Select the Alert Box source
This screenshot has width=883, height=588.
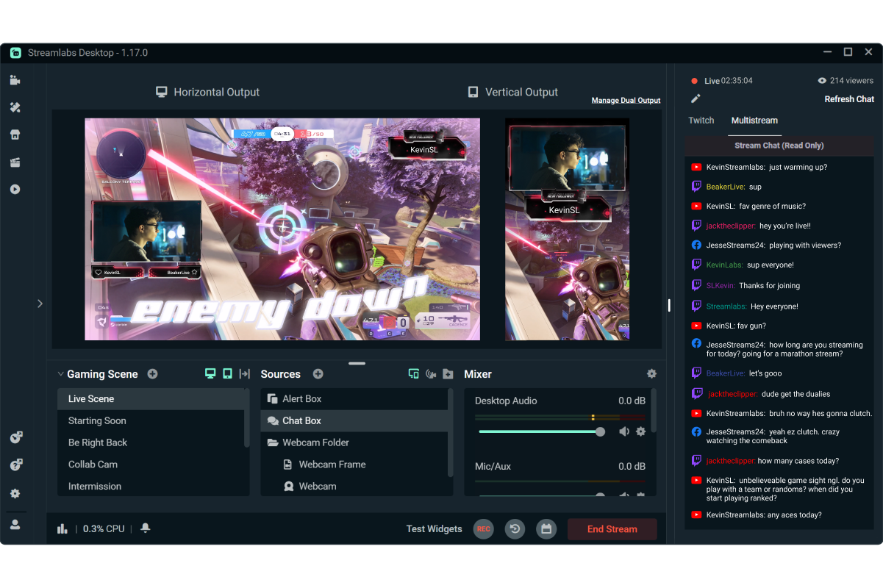[x=354, y=399]
